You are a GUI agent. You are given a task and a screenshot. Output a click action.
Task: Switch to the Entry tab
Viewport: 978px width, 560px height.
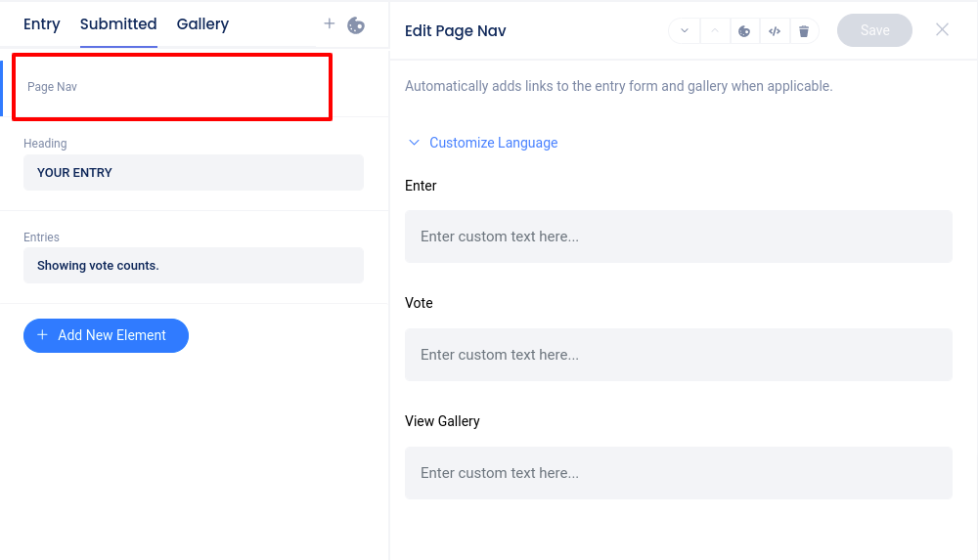coord(42,24)
